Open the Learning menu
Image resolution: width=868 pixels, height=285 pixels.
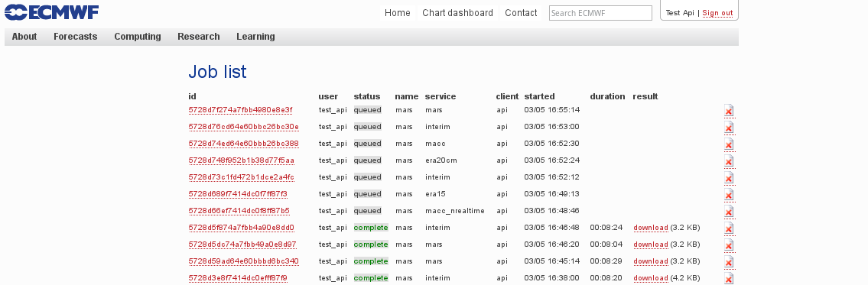(255, 37)
